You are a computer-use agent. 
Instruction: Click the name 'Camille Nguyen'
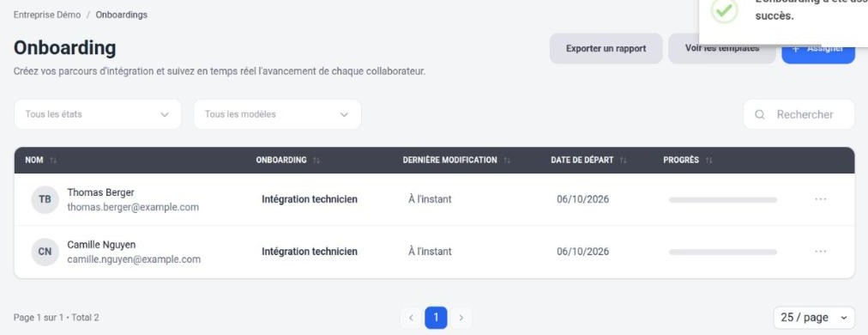[x=101, y=245]
